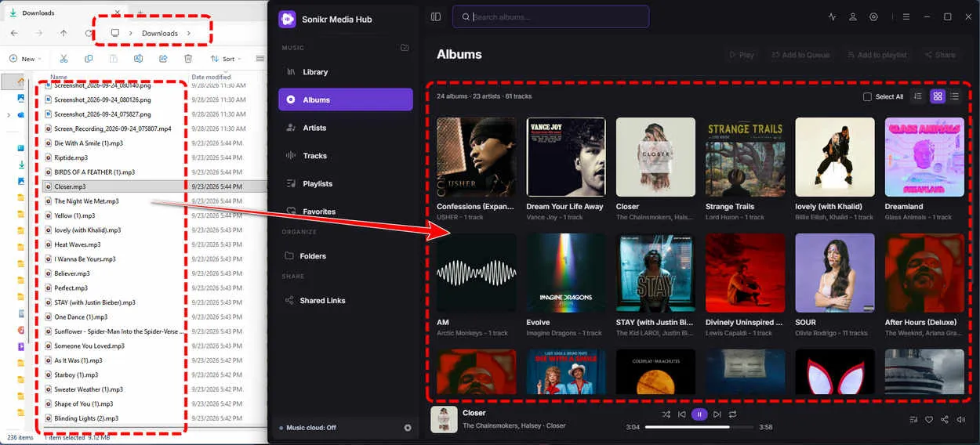Image resolution: width=980 pixels, height=445 pixels.
Task: Select Albums in the sidebar
Action: 346,99
